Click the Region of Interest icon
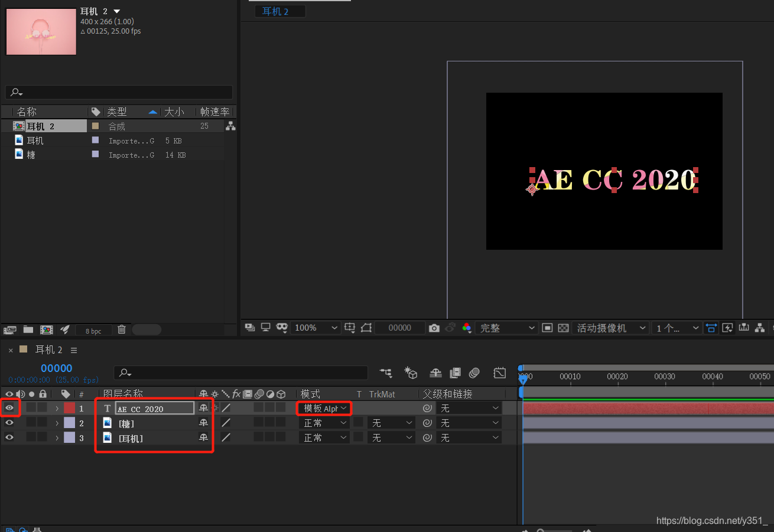 click(366, 327)
